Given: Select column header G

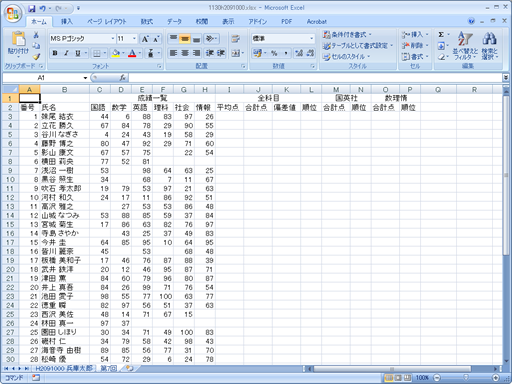Looking at the screenshot, I should point(184,89).
